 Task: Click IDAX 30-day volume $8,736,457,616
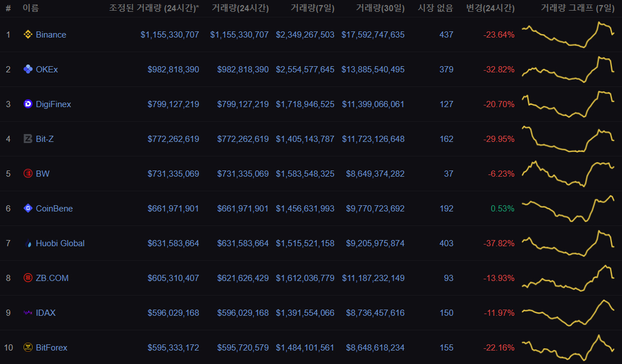375,313
